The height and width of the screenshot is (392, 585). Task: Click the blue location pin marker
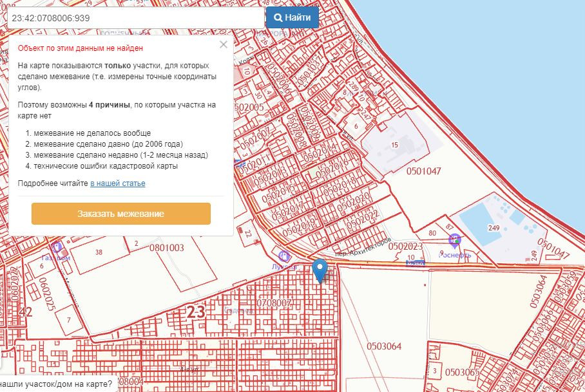pyautogui.click(x=320, y=269)
